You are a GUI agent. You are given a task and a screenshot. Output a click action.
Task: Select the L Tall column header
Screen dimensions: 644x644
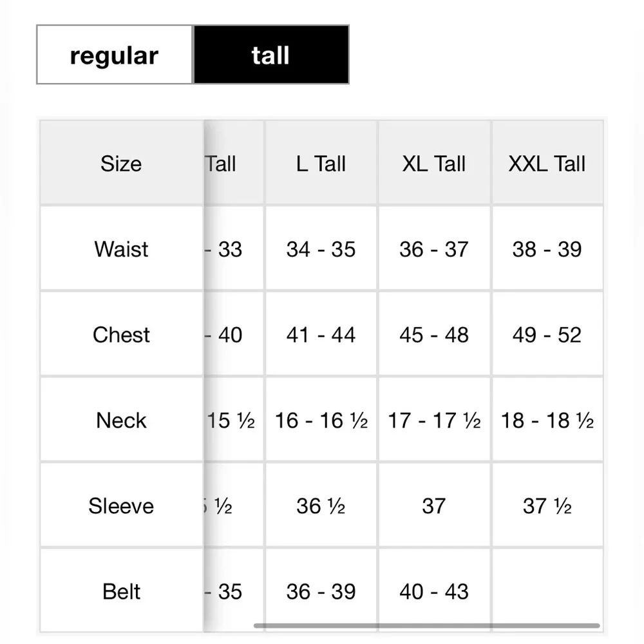tap(321, 163)
